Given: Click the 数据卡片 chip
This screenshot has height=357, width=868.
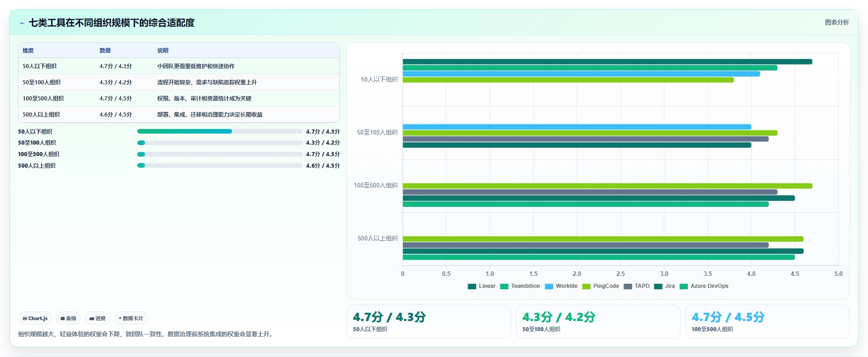Looking at the screenshot, I should tap(131, 318).
